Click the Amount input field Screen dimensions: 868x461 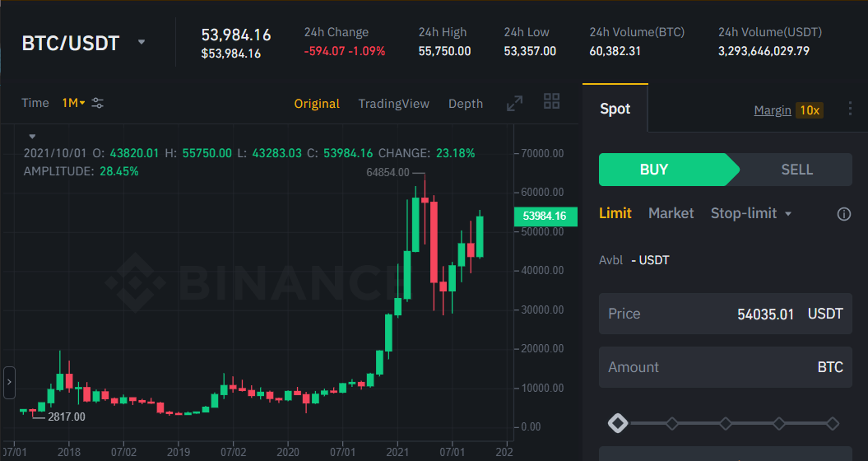click(x=725, y=367)
